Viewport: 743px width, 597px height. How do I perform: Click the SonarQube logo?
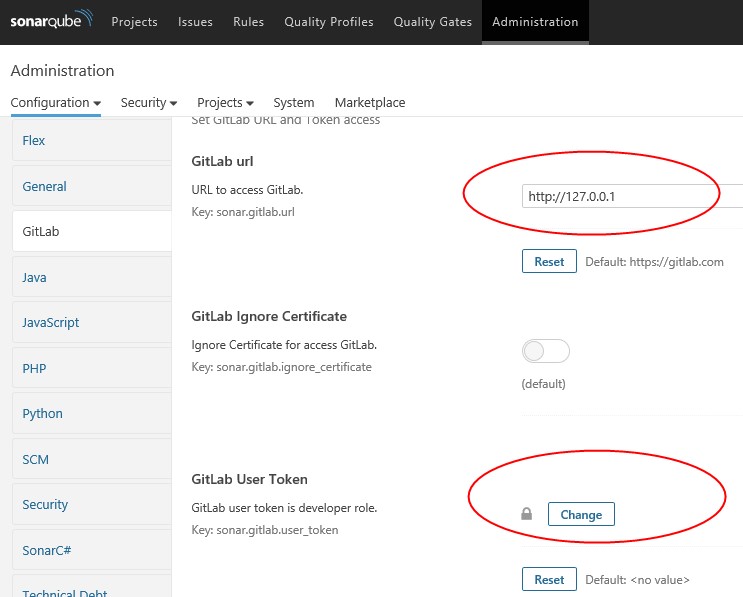[x=51, y=20]
